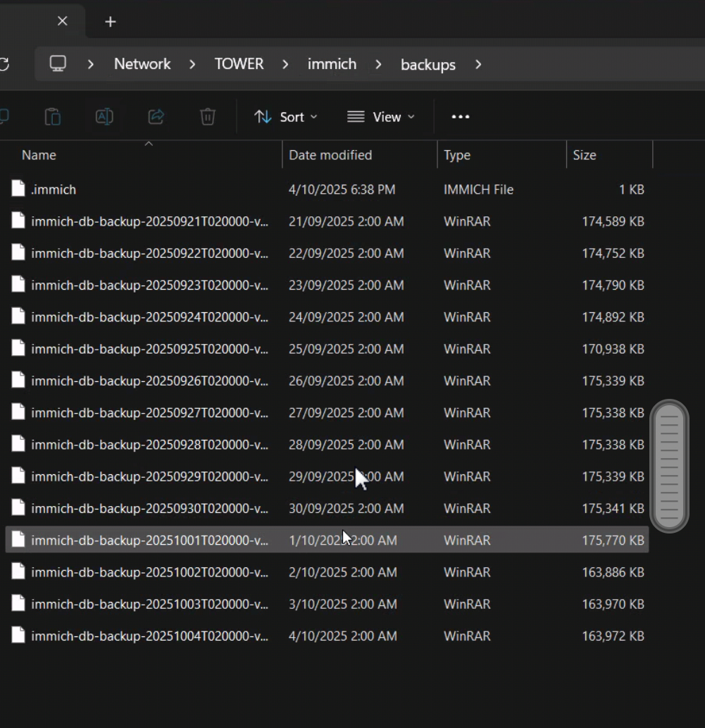Expand chevron after backups in breadcrumb
Viewport: 705px width, 728px height.
pos(479,65)
